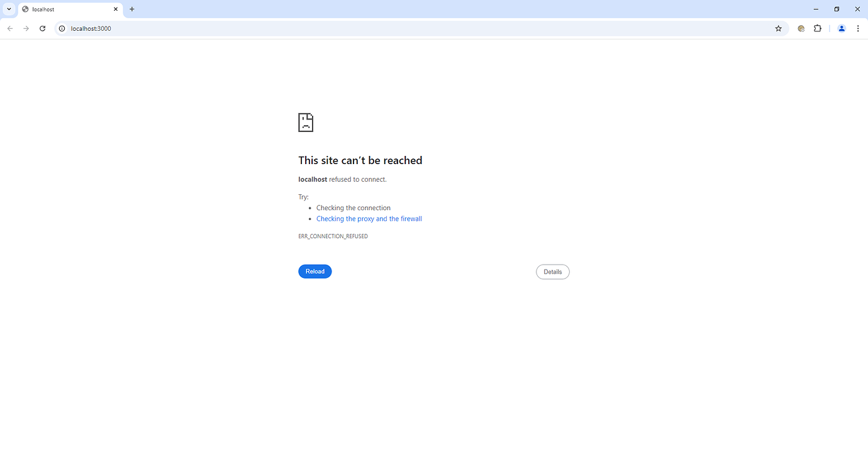Screen dimensions: 868x469
Task: Click the blue Reload button
Action: pyautogui.click(x=314, y=271)
